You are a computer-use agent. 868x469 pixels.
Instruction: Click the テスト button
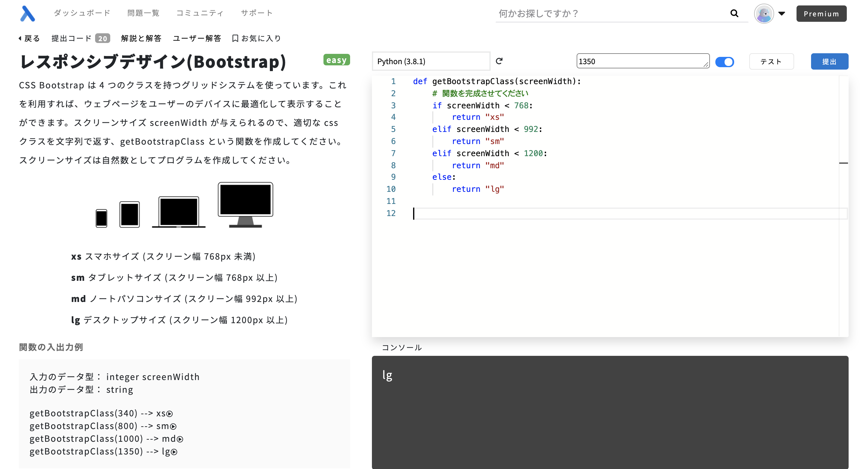pos(771,61)
